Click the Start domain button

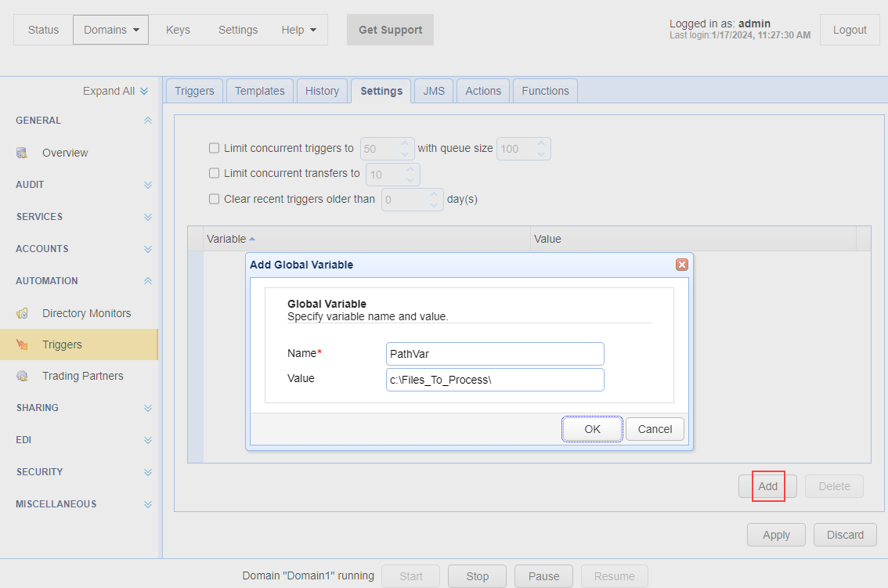click(410, 576)
